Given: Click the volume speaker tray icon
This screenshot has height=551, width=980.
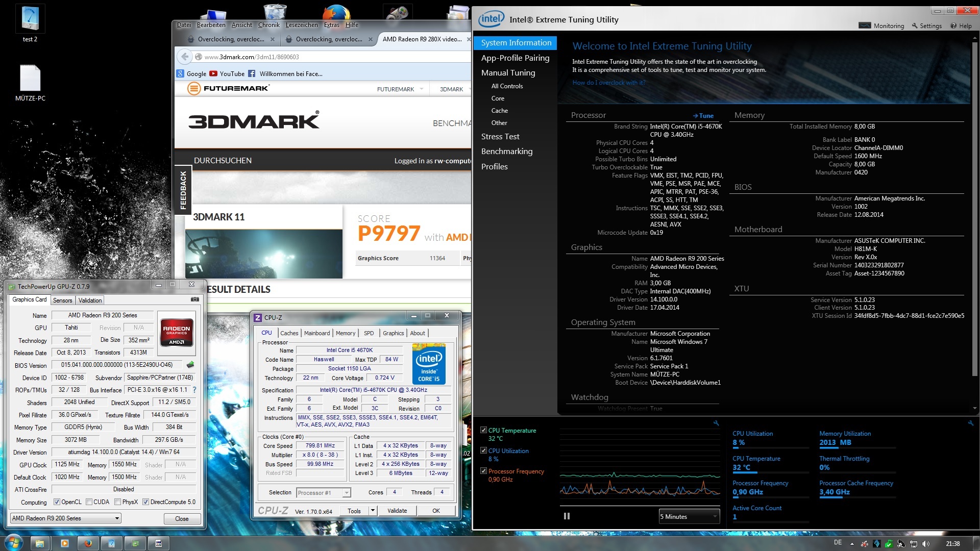Looking at the screenshot, I should (926, 544).
